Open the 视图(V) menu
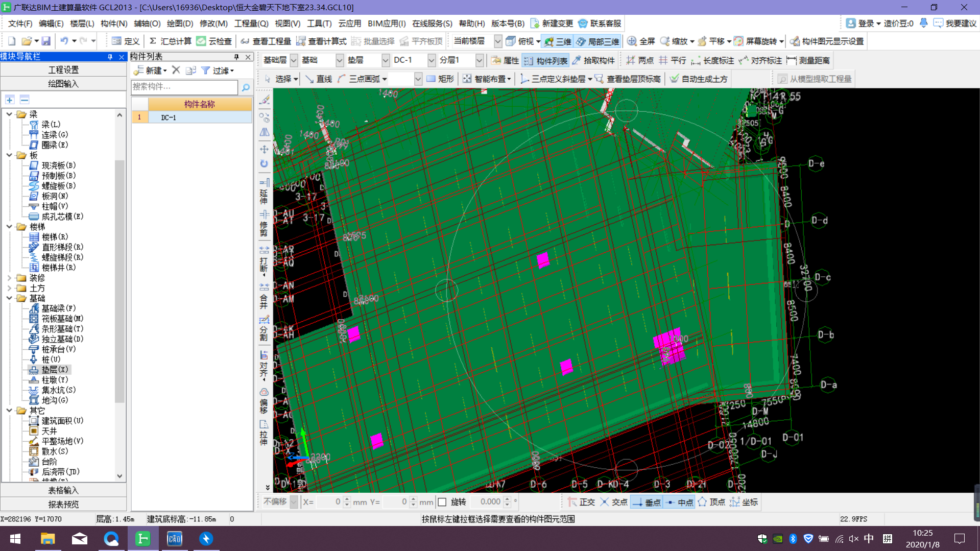 coord(288,23)
